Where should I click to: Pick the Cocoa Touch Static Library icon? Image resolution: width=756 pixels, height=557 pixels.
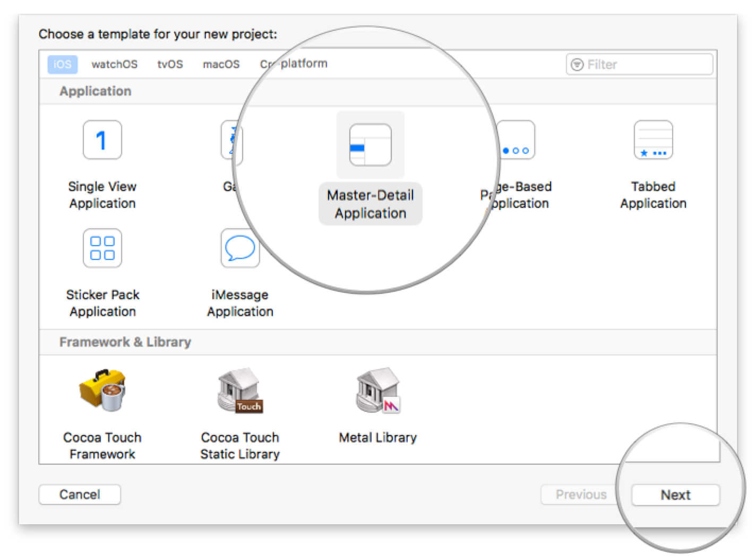coord(240,391)
